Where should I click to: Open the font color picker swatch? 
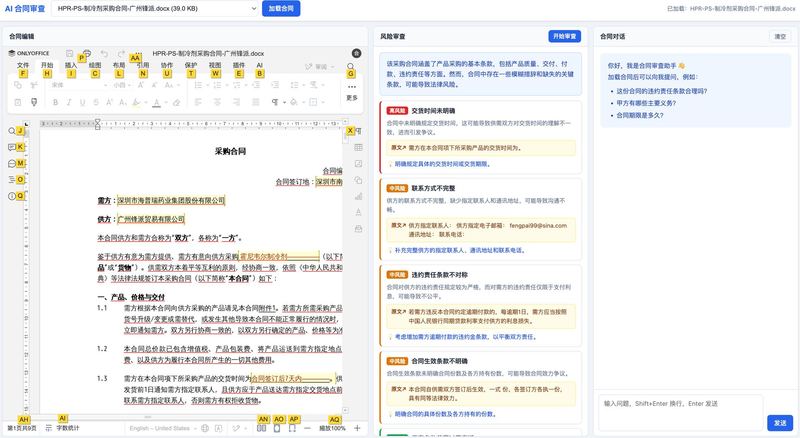[x=157, y=102]
